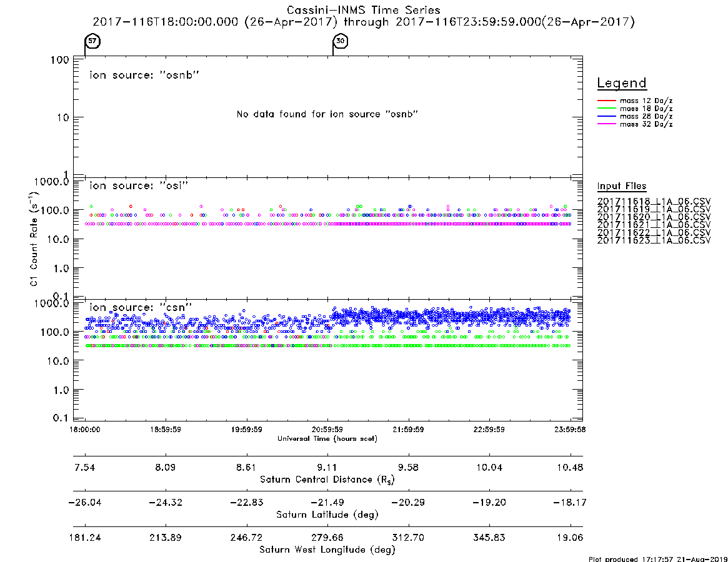Click the 19.06 west longitude value
This screenshot has width=728, height=562.
570,538
